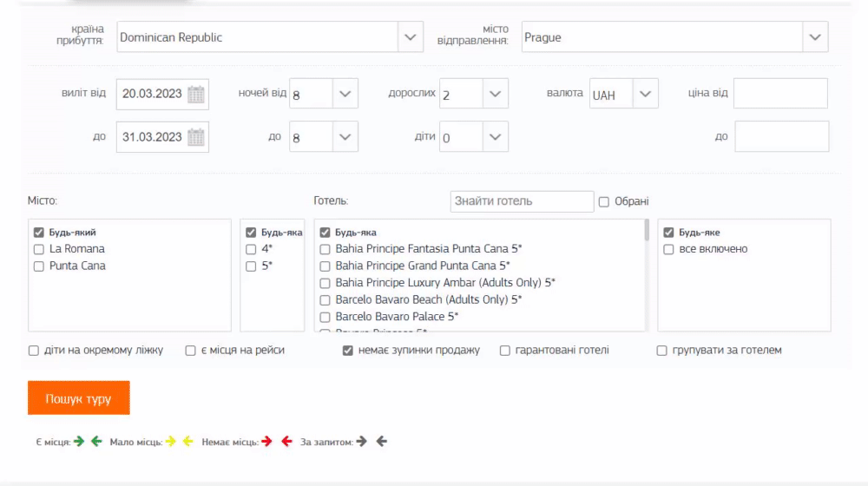The image size is (868, 486).
Task: Select Barcelo Bavaro Palace 5* hotel
Action: (325, 317)
